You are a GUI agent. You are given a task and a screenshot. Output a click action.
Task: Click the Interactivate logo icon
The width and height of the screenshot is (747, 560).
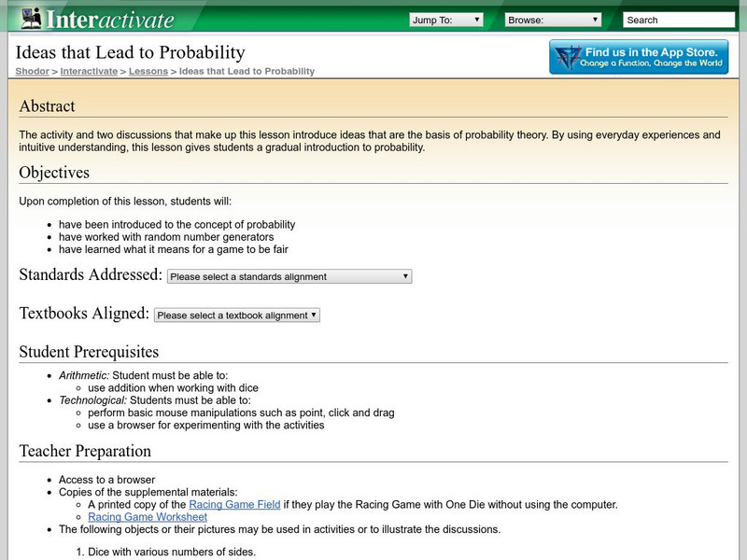[x=32, y=19]
